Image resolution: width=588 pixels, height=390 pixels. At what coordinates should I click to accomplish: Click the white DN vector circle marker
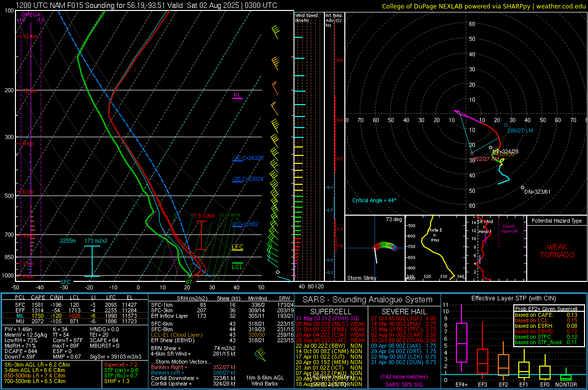coord(522,187)
